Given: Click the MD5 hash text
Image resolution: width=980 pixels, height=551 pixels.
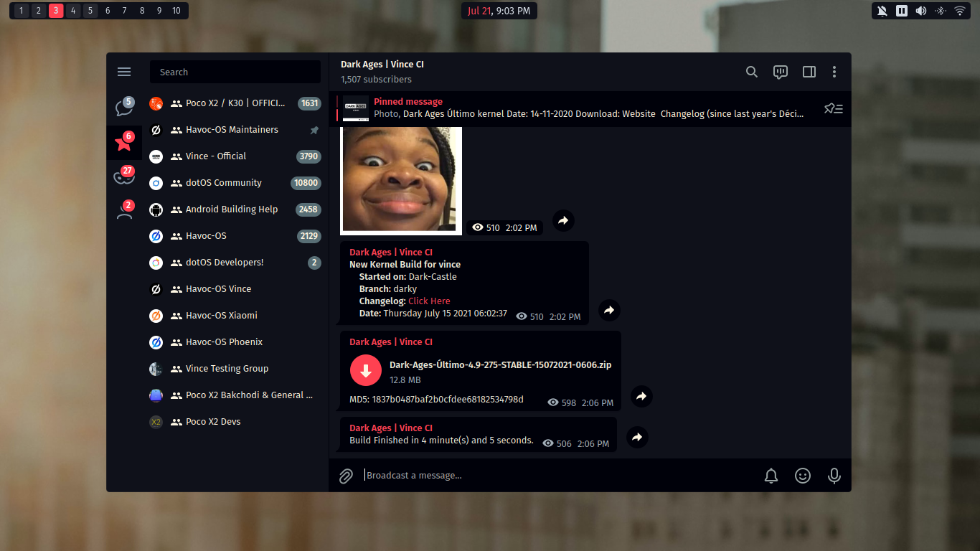Looking at the screenshot, I should 436,400.
